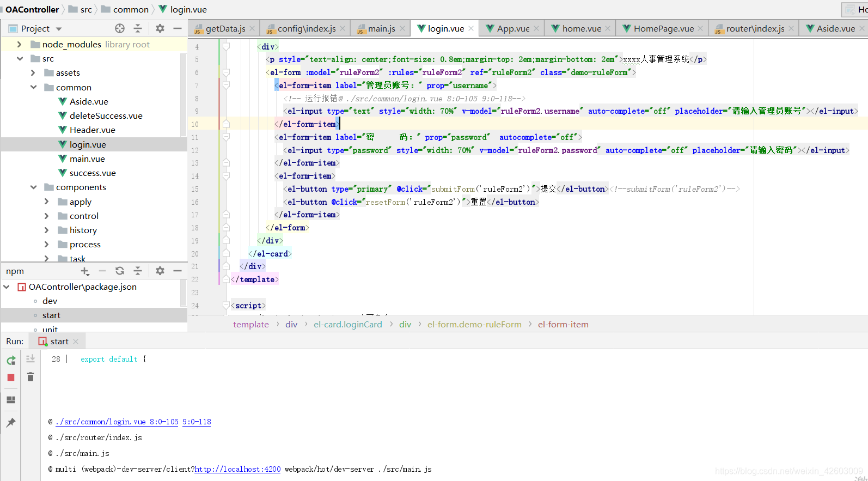Rerun the start configuration
Image resolution: width=868 pixels, height=481 pixels.
pos(11,361)
